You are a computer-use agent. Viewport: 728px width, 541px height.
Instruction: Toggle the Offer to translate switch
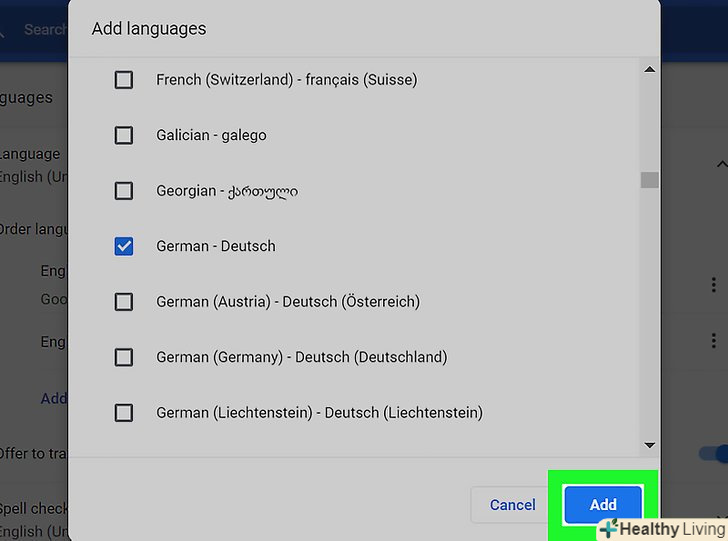716,454
